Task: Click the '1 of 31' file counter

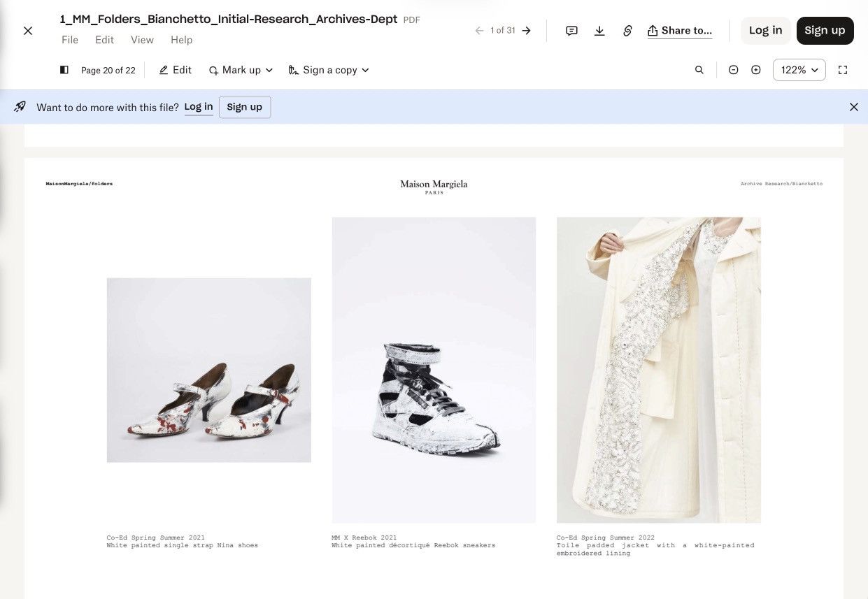Action: point(503,31)
